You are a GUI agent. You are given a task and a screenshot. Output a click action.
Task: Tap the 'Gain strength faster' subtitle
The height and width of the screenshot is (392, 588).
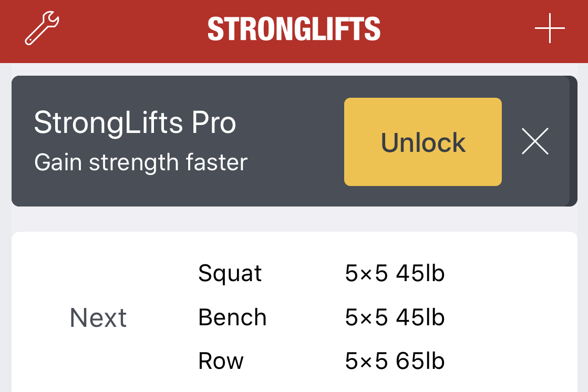140,163
